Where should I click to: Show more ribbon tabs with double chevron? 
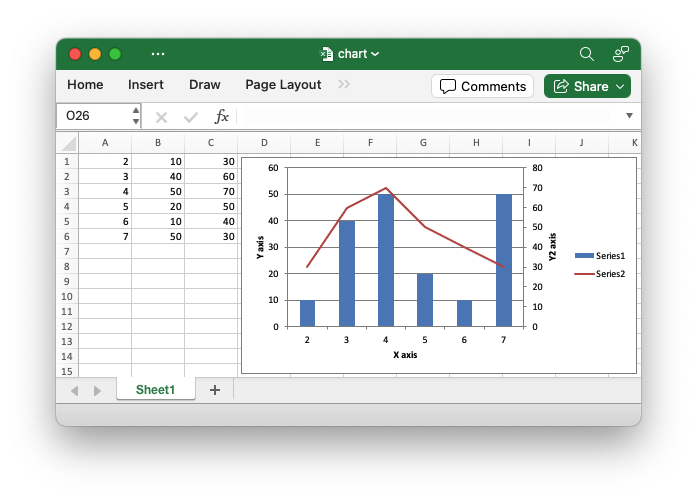pos(344,85)
